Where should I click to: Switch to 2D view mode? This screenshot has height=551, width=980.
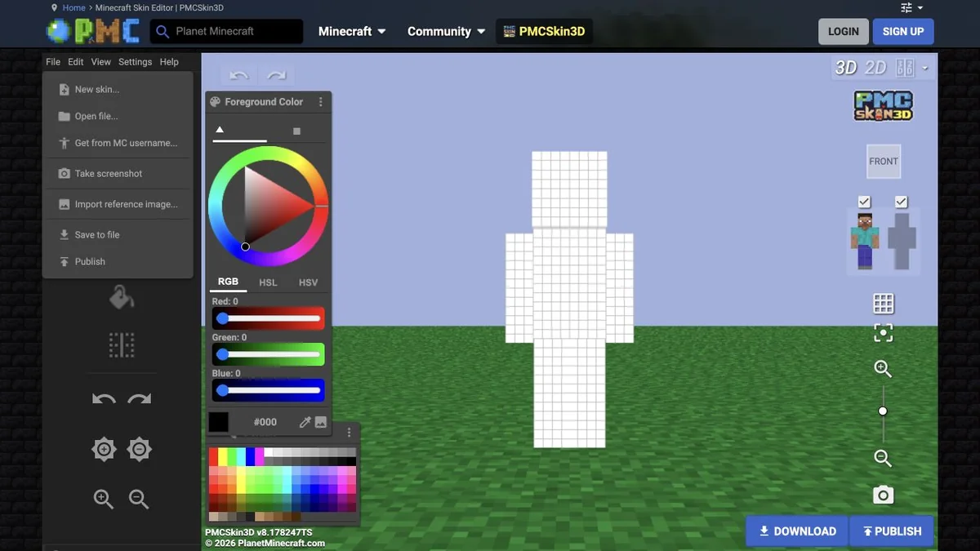coord(875,68)
